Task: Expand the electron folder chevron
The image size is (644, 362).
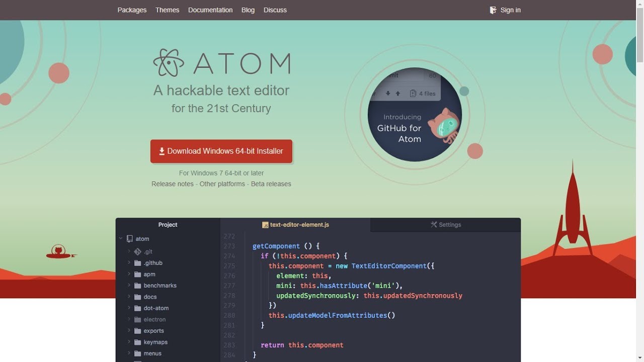Action: coord(129,319)
